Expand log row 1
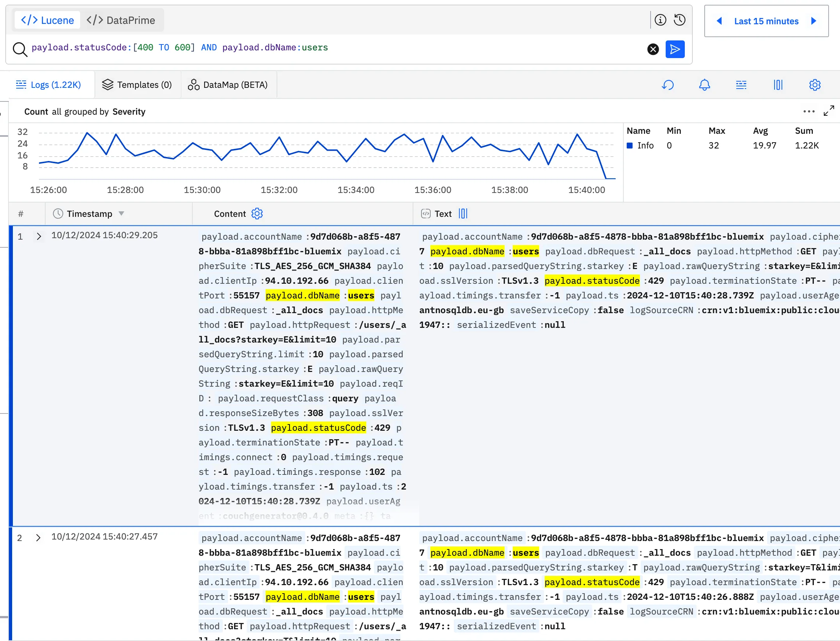Screen dimensions: 840x641 (39, 237)
